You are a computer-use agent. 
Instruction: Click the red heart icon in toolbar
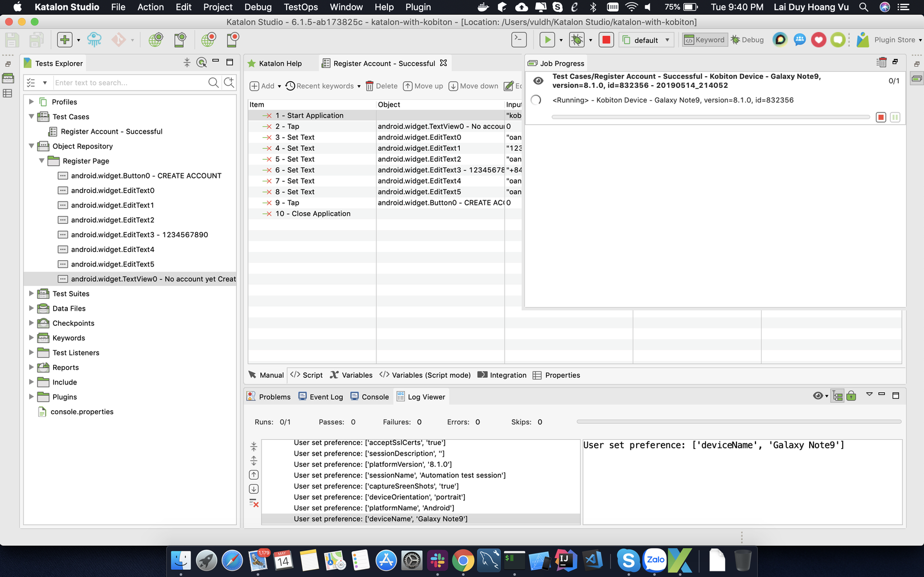(x=819, y=40)
